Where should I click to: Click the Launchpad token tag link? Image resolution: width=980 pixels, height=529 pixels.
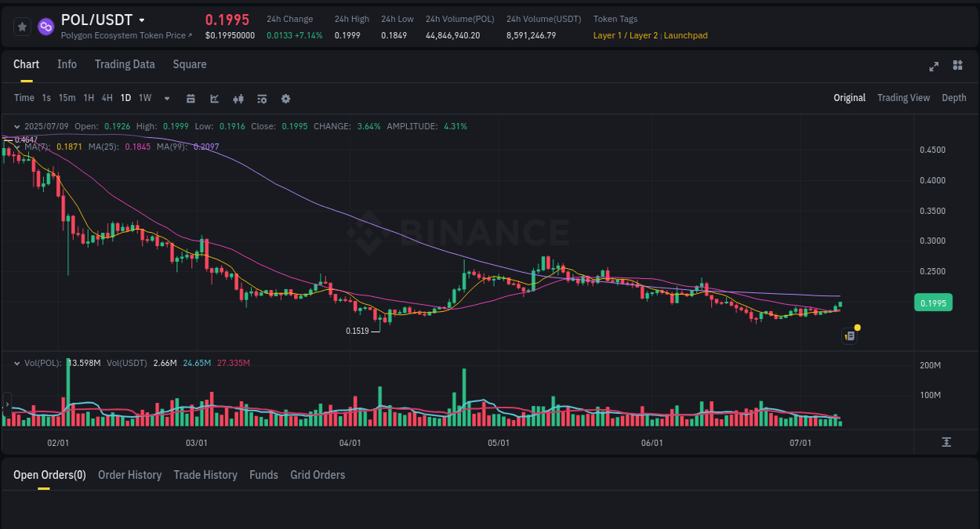[686, 35]
